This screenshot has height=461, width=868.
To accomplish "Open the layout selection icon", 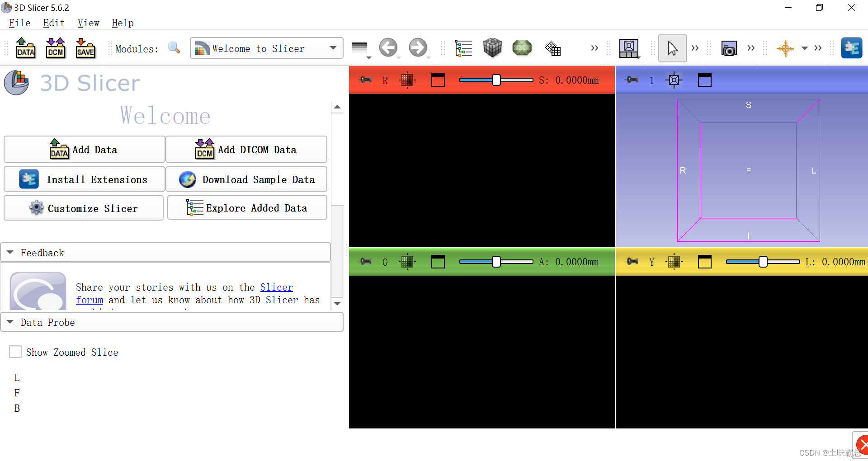I will click(629, 48).
